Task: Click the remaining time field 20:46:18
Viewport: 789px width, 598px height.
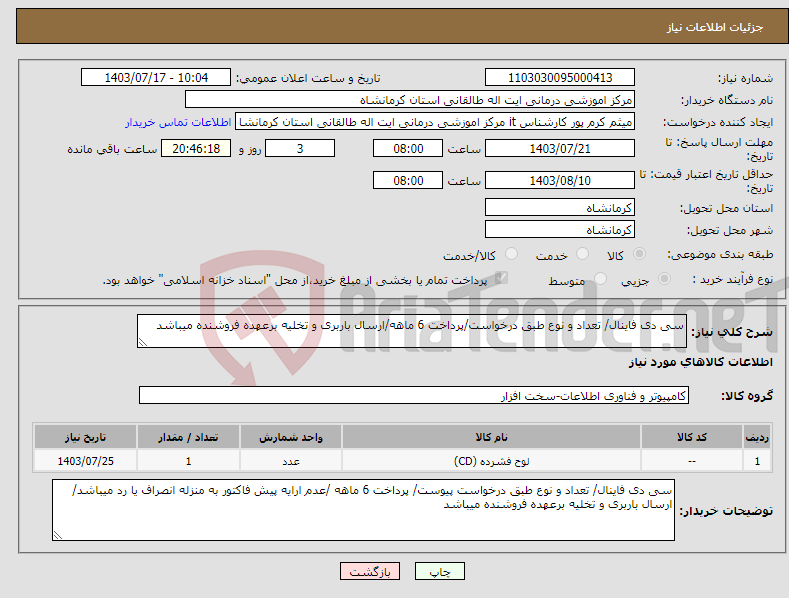Action: pos(196,148)
